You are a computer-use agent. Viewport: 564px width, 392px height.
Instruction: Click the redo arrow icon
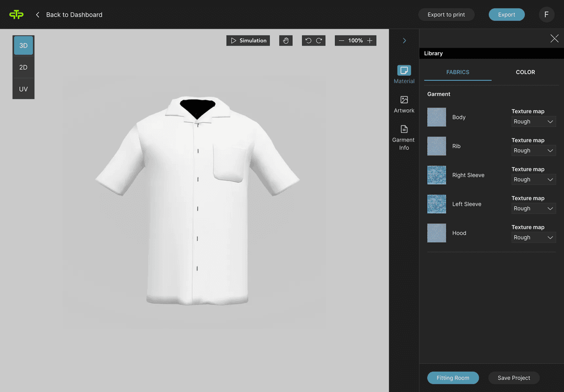point(319,40)
